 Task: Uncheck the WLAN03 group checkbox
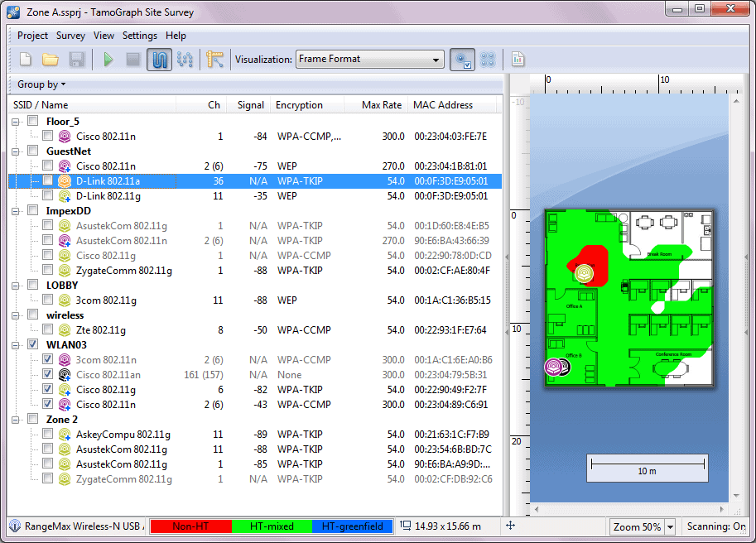tap(33, 344)
